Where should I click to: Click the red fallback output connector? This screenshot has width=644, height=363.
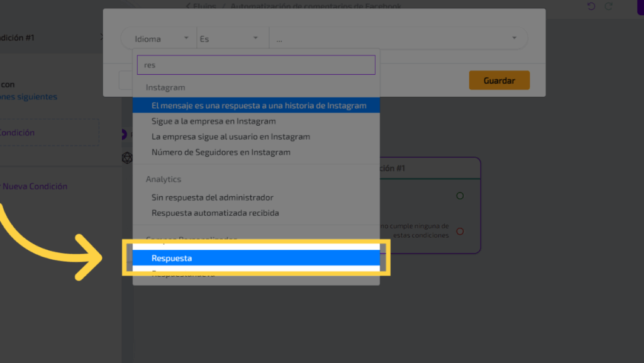(x=460, y=232)
